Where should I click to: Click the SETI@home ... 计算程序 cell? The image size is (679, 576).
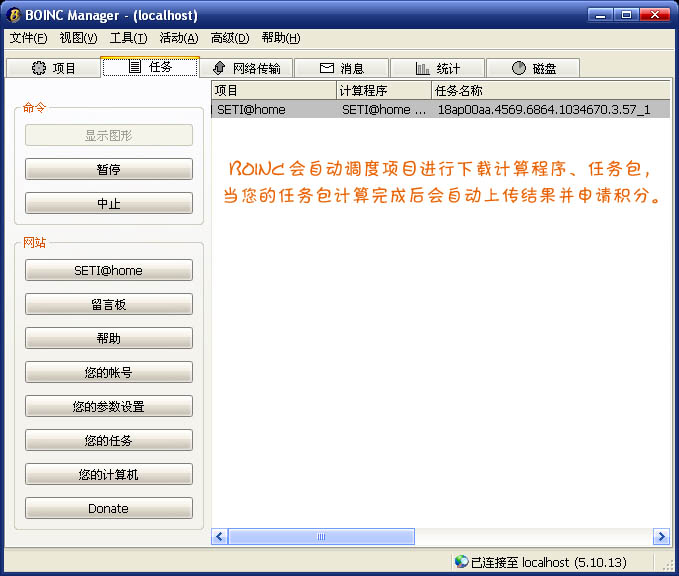click(384, 110)
